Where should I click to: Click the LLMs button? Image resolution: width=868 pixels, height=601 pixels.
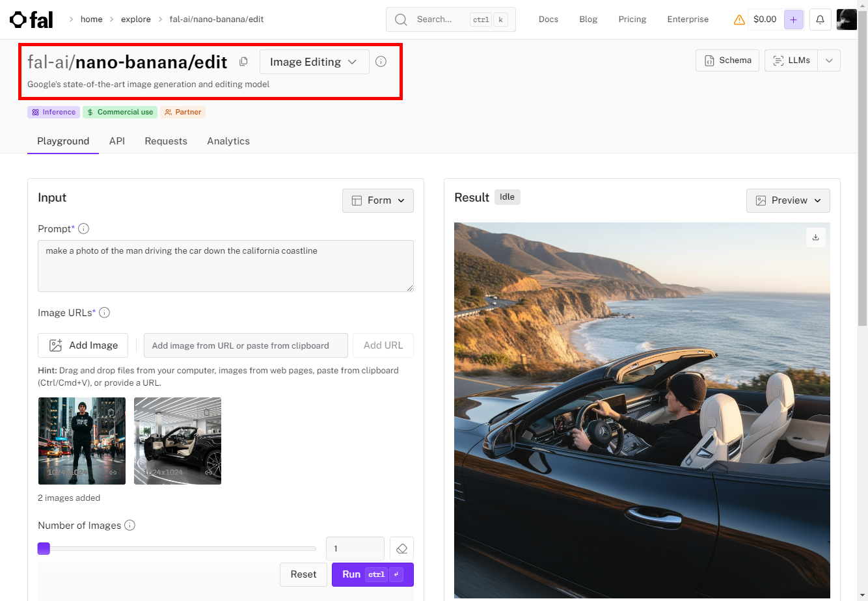(x=791, y=60)
